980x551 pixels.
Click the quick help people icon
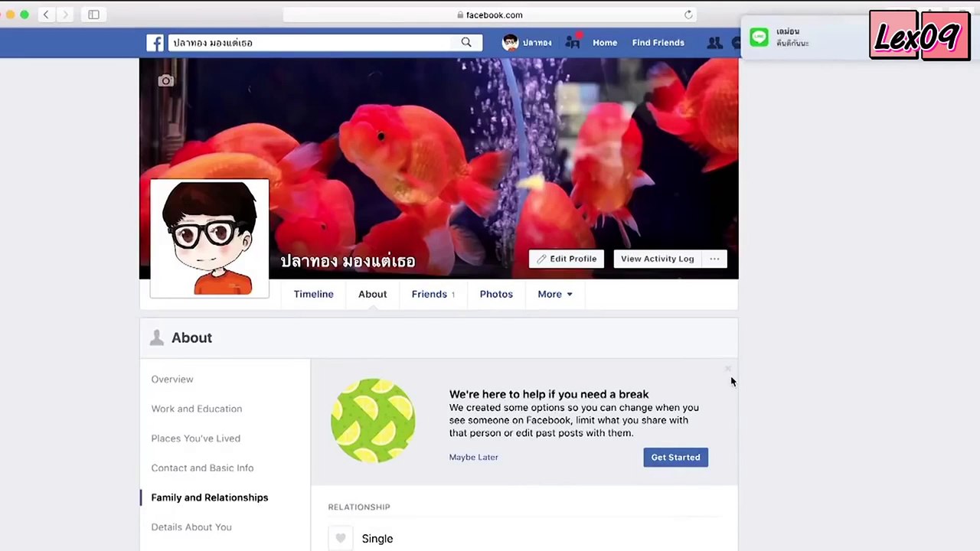(573, 42)
